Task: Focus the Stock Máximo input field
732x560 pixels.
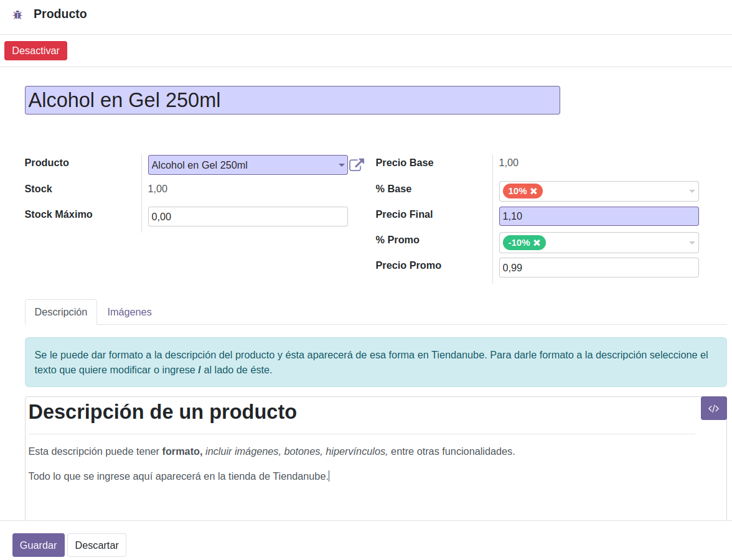Action: 248,217
